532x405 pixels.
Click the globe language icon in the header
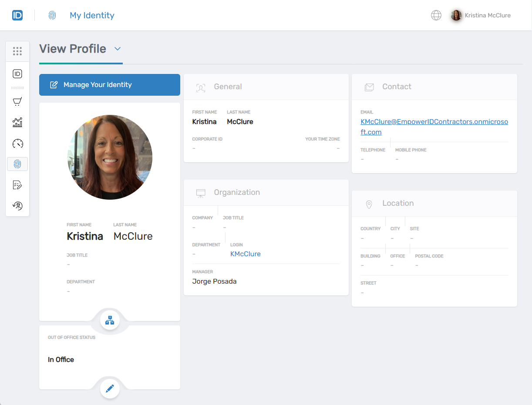click(436, 15)
